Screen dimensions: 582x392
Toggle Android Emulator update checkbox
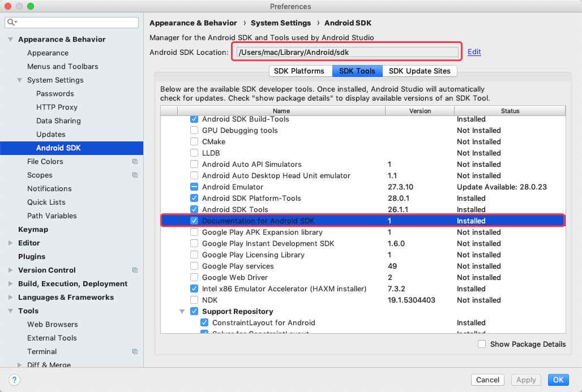pos(194,187)
